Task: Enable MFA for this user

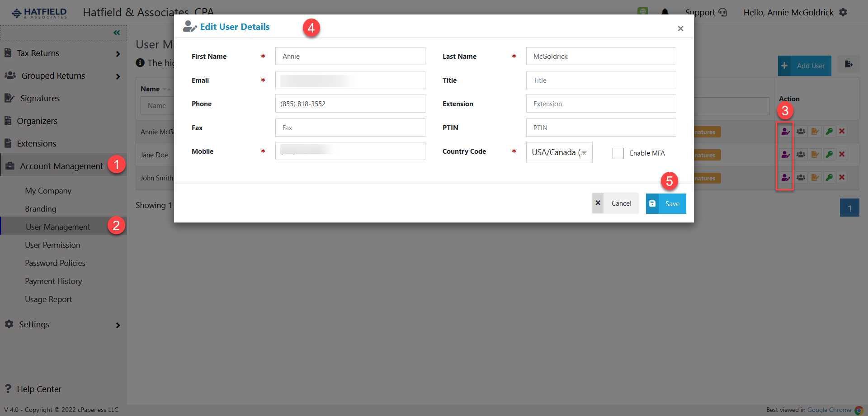Action: coord(618,153)
